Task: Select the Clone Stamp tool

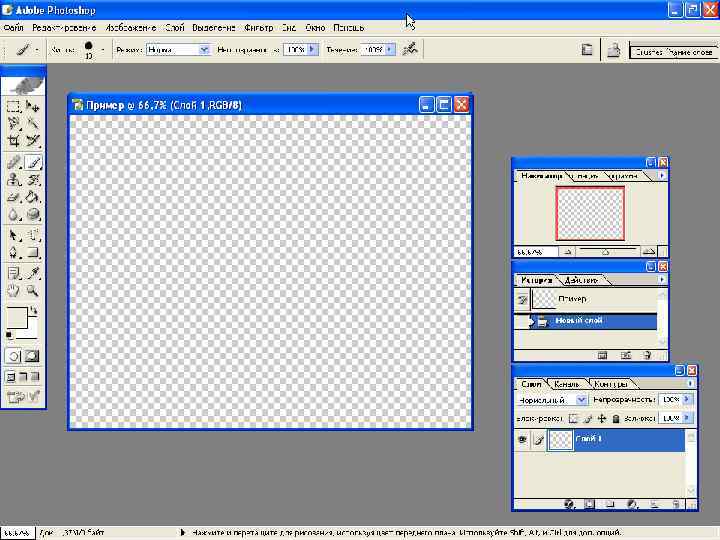Action: [x=13, y=180]
